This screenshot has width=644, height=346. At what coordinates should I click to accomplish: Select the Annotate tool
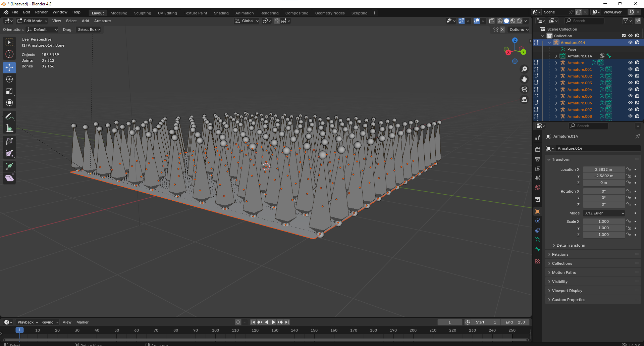(x=9, y=116)
